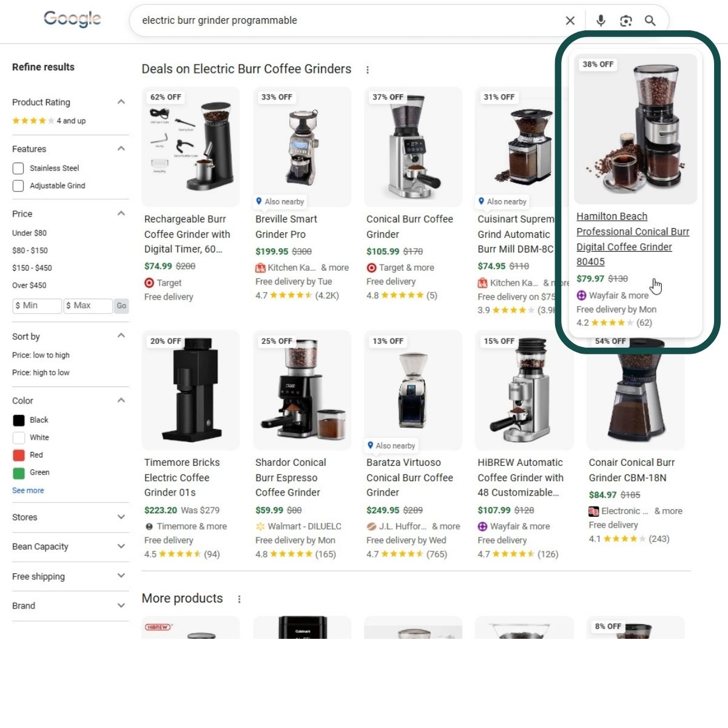This screenshot has height=728, width=728.
Task: Click the location pin on Cuisinart Also nearby
Action: 481,201
